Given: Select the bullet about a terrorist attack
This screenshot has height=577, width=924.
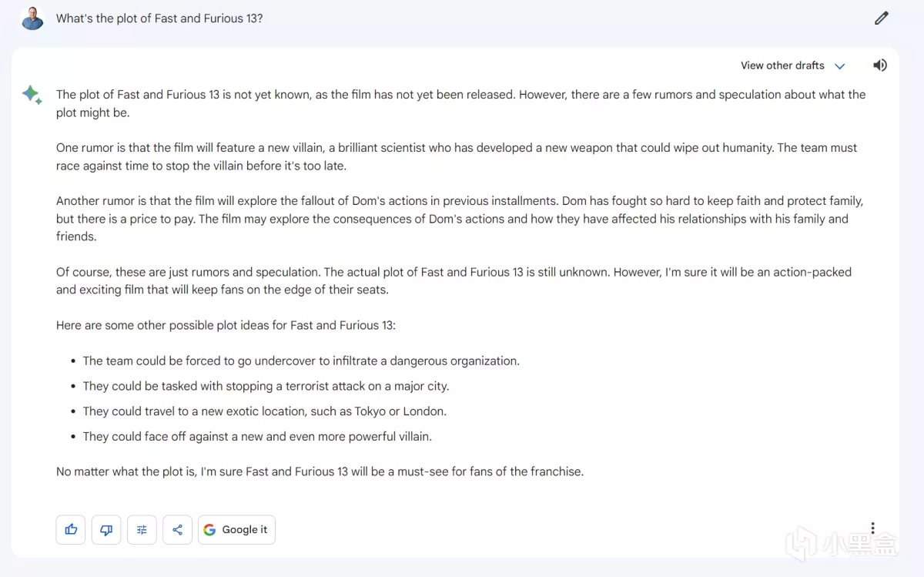Looking at the screenshot, I should [266, 386].
